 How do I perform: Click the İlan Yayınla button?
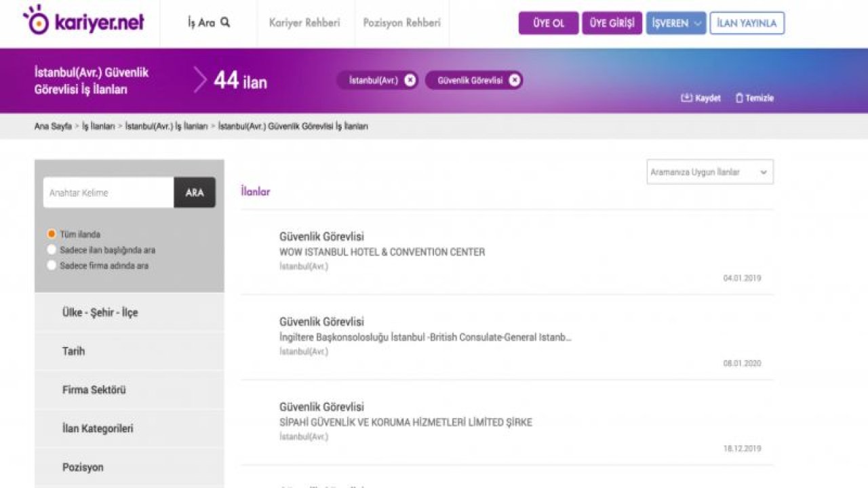(747, 23)
